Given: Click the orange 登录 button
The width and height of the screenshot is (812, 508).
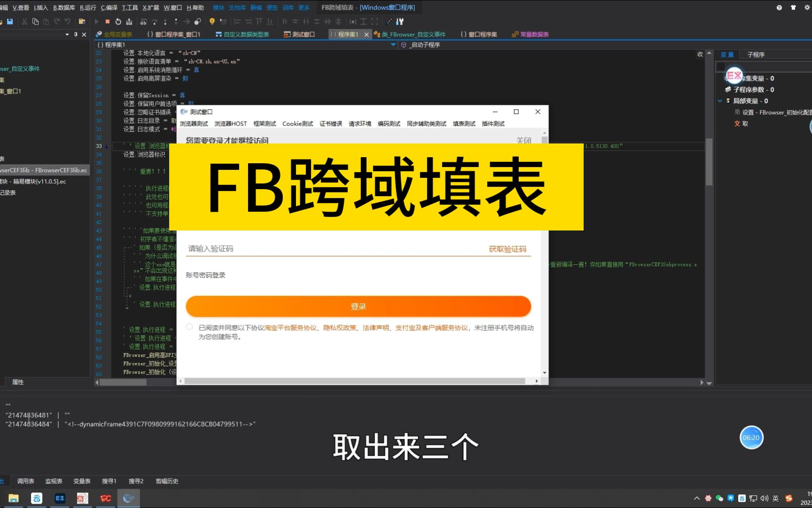Looking at the screenshot, I should [359, 307].
